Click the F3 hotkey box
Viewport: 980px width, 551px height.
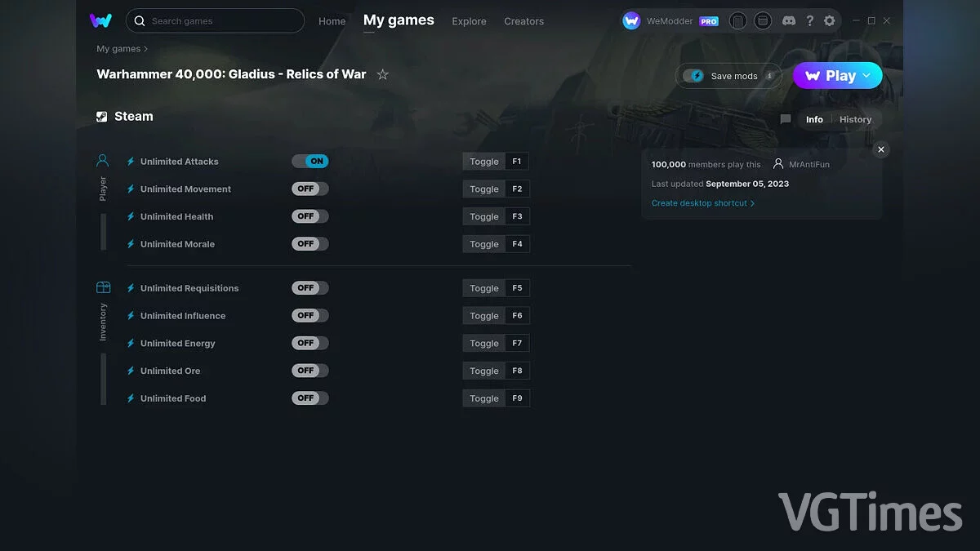[517, 216]
